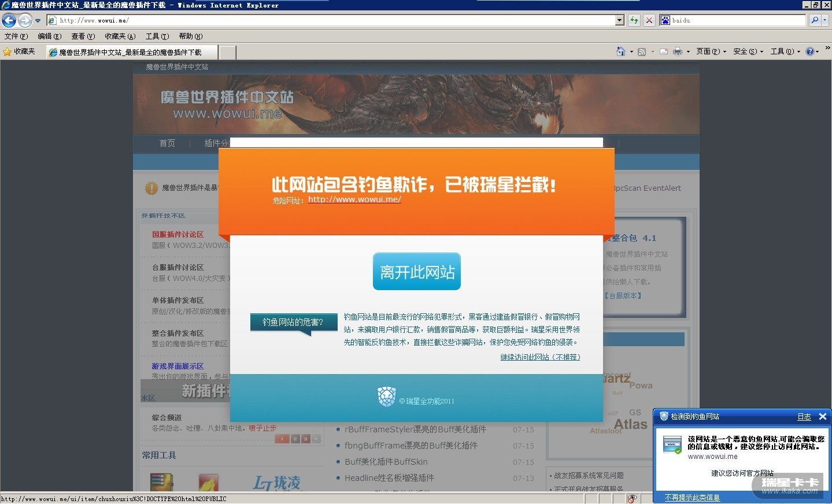Viewport: 832px width, 504px height.
Task: Click the 离开此网站 button
Action: [417, 272]
